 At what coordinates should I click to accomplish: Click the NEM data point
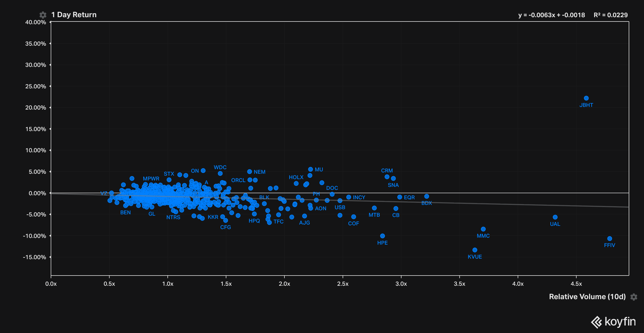(249, 172)
